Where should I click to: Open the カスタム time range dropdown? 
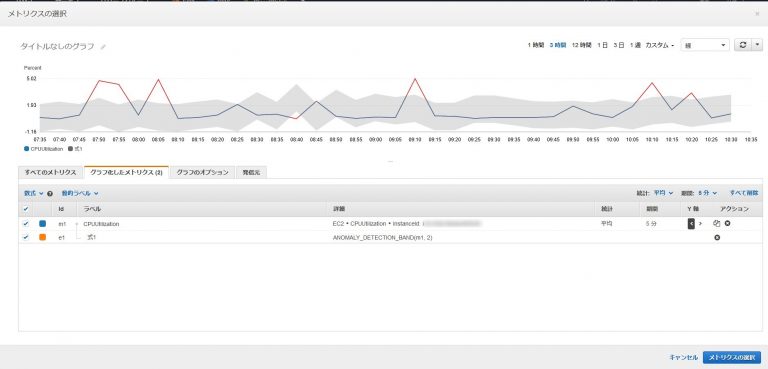[x=660, y=45]
